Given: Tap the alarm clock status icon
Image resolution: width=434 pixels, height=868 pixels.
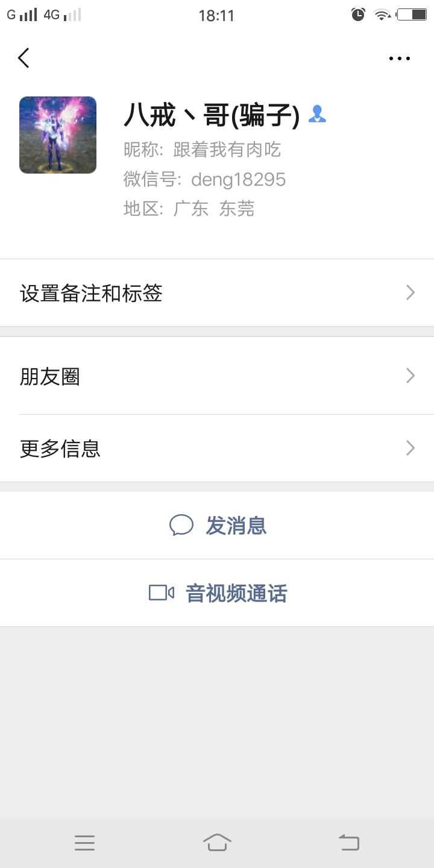Looking at the screenshot, I should [358, 14].
